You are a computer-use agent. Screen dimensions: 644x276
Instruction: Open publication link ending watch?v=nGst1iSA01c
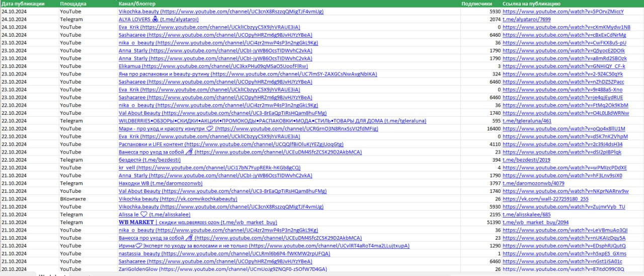point(562,261)
